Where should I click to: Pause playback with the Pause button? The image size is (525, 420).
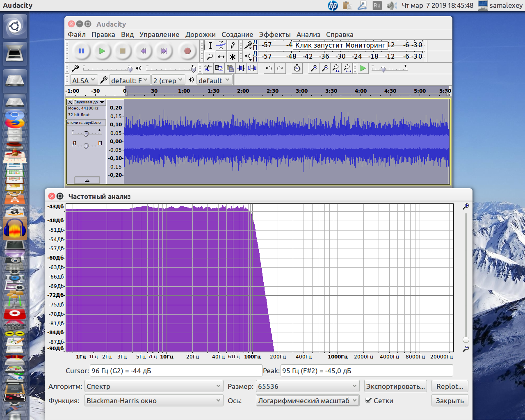[81, 51]
